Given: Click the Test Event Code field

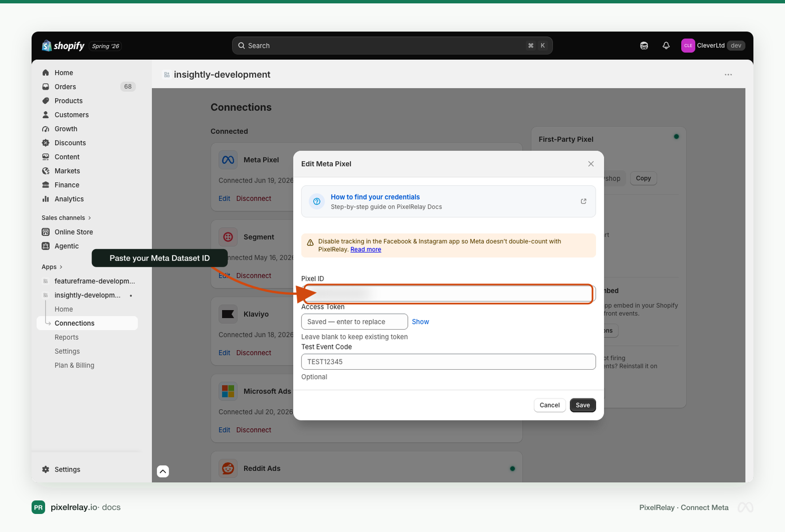Looking at the screenshot, I should coord(448,362).
